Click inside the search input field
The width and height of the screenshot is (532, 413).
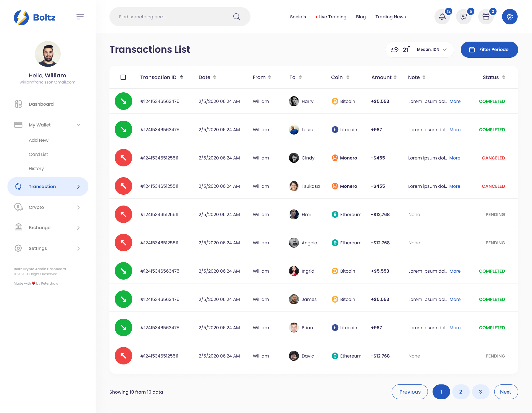coord(166,17)
